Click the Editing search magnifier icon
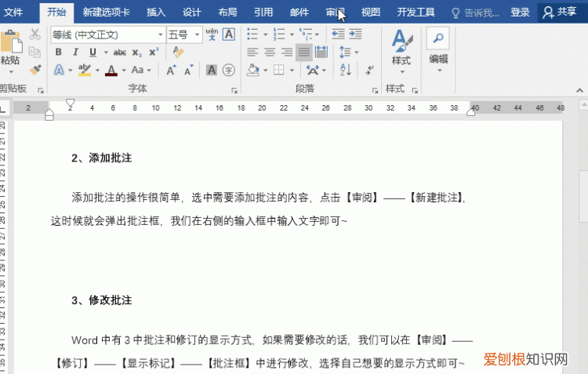588x374 pixels. click(x=438, y=38)
